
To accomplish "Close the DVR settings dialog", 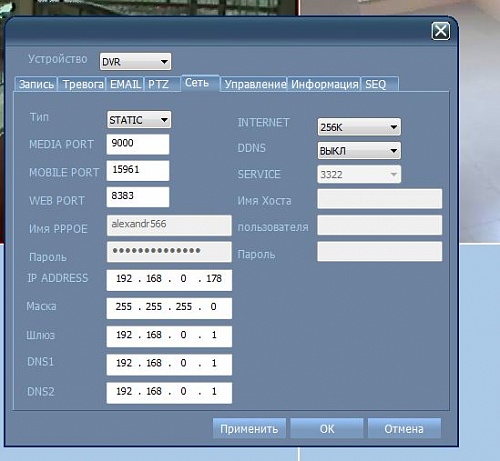I will 441,31.
